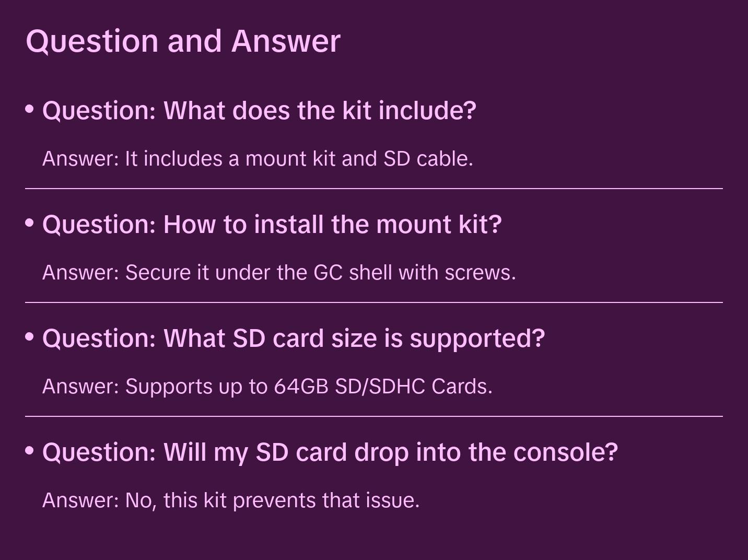748x560 pixels.
Task: Click the bullet beside the install mount kit question
Action: click(30, 223)
